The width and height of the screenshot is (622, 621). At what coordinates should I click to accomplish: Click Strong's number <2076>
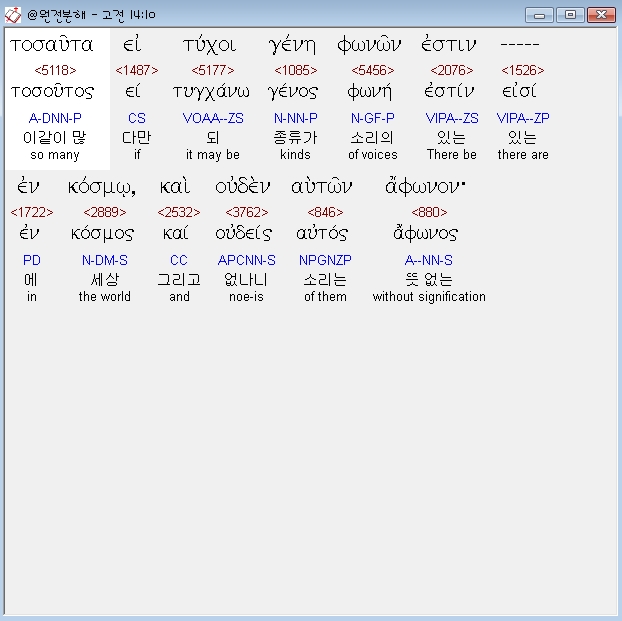coord(452,70)
